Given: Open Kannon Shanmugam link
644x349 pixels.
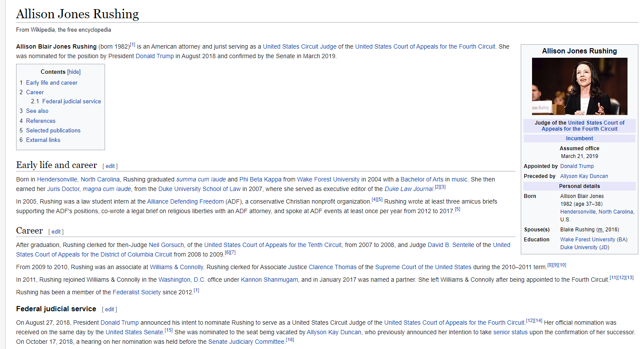Looking at the screenshot, I should 269,280.
